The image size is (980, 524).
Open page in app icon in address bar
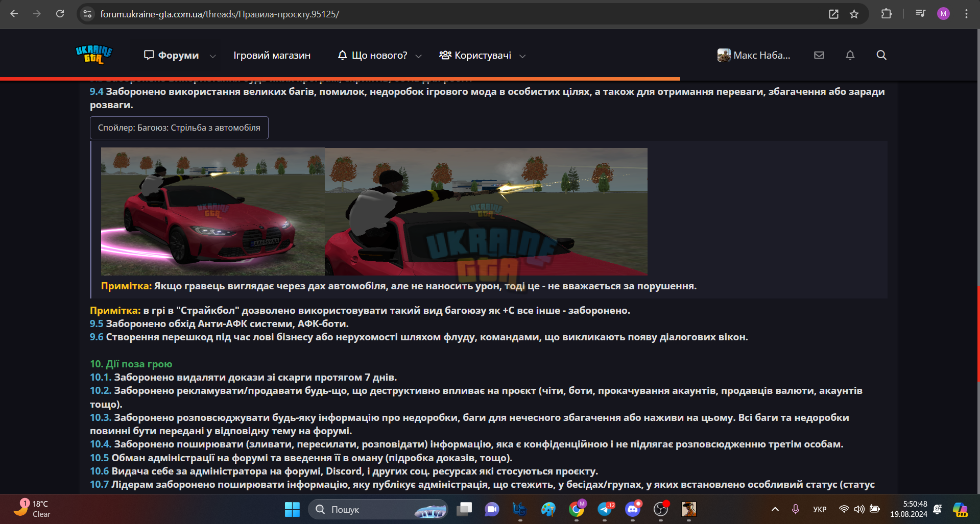[833, 14]
